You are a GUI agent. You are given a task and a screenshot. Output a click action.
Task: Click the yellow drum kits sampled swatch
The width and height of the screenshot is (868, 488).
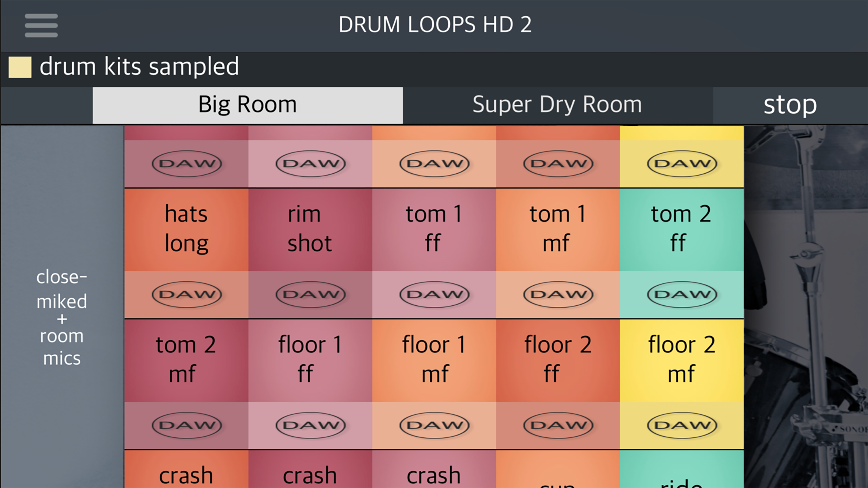[20, 67]
